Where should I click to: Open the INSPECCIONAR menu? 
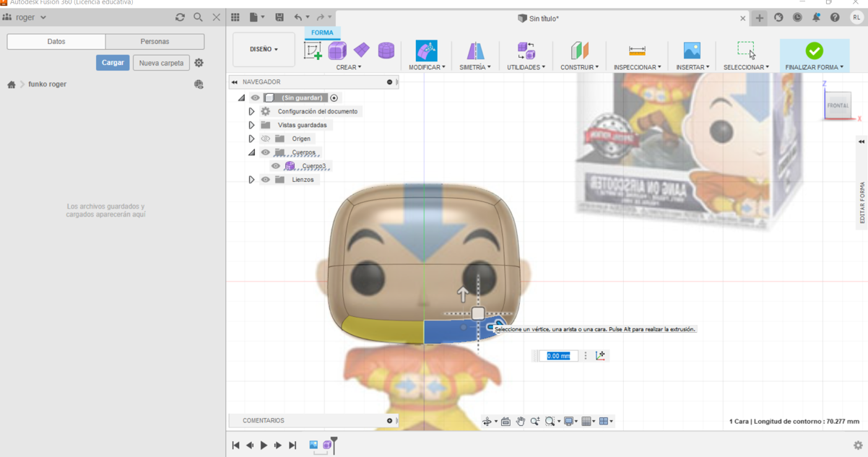point(637,67)
